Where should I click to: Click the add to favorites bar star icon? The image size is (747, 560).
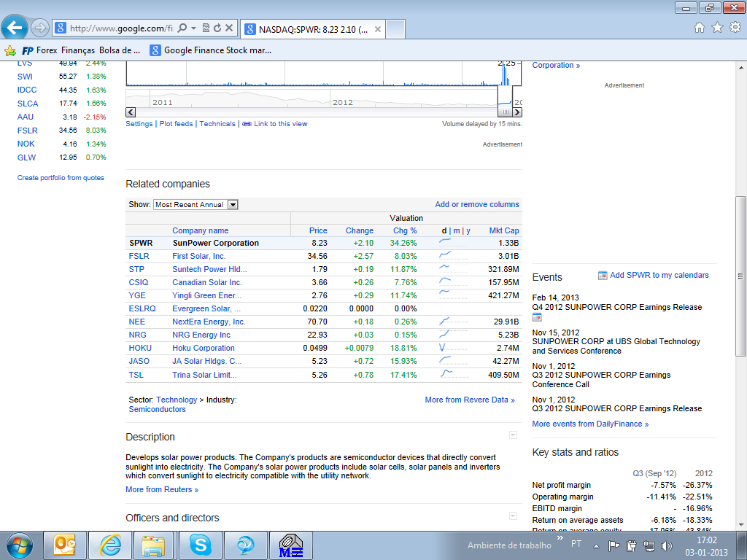coord(9,50)
